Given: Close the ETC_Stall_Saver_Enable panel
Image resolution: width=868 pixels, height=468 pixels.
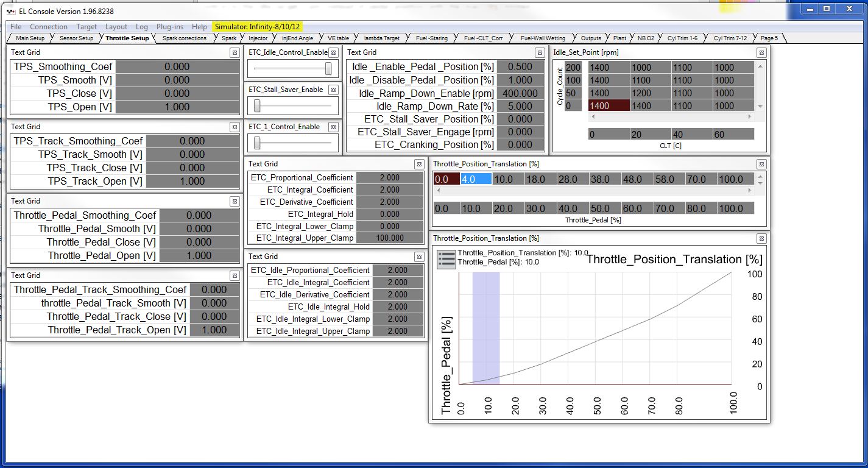Looking at the screenshot, I should point(334,90).
